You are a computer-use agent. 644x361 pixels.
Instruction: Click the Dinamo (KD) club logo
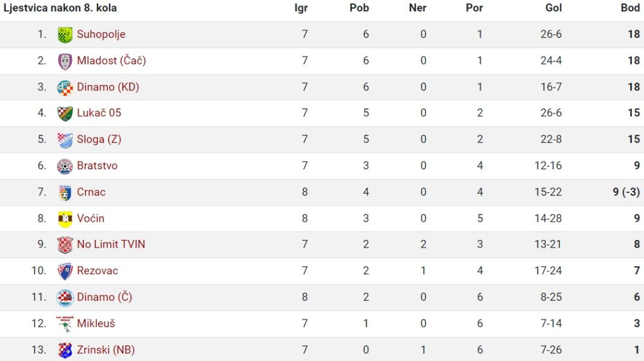(x=65, y=87)
